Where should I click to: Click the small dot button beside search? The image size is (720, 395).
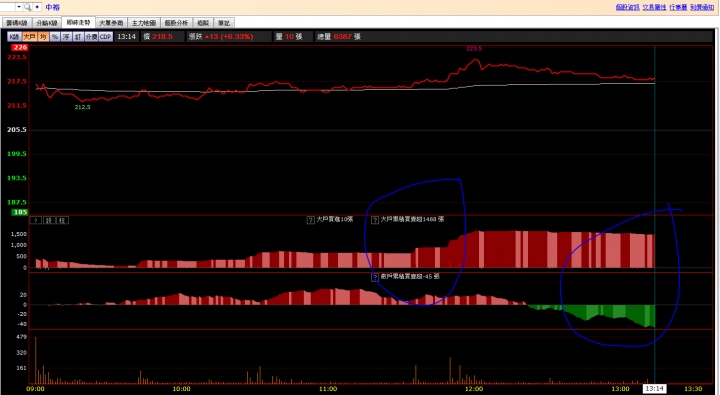tap(37, 7)
